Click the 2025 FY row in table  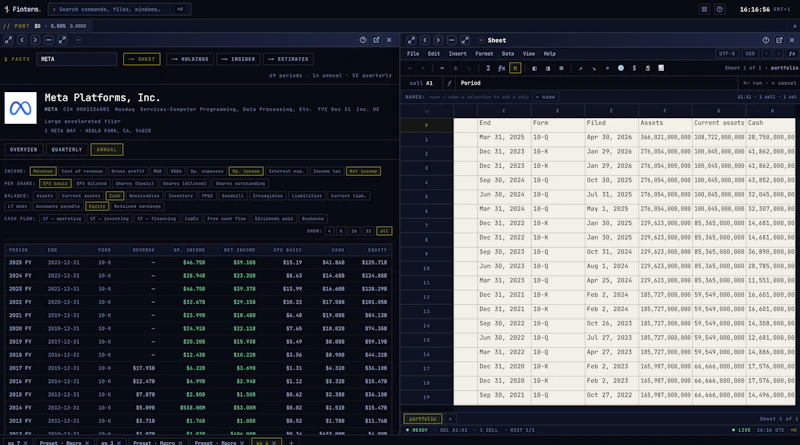(x=198, y=262)
